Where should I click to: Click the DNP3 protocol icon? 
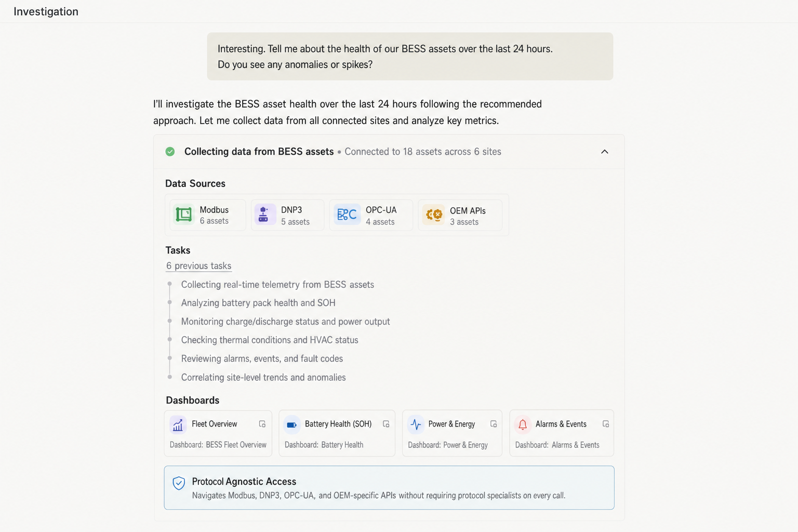coord(264,215)
